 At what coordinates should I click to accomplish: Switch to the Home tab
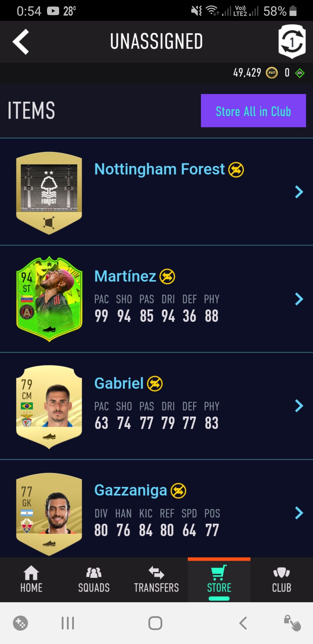[31, 580]
